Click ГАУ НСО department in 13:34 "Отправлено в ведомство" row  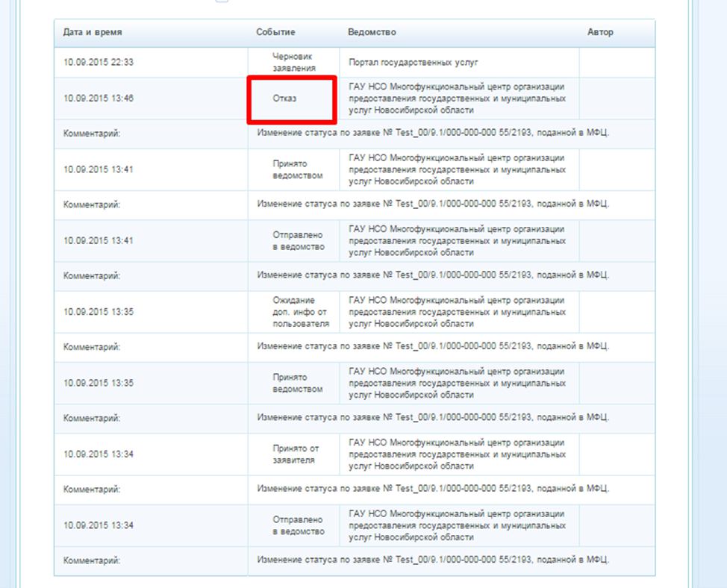click(457, 525)
